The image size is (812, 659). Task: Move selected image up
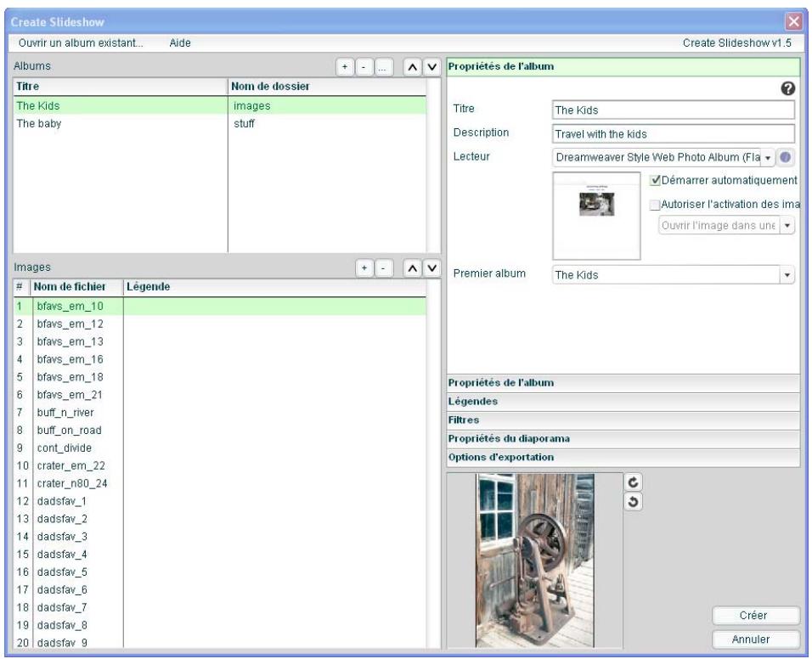(x=412, y=268)
